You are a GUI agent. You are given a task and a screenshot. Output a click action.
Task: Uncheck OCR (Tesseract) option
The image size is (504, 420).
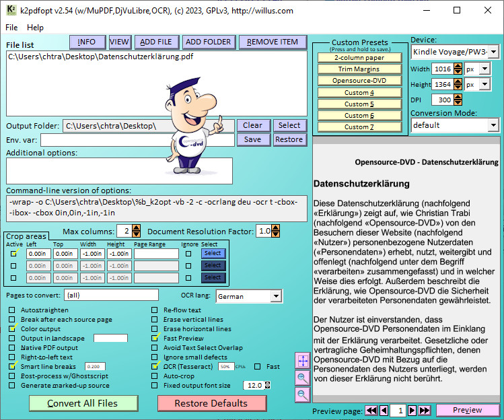click(x=155, y=367)
